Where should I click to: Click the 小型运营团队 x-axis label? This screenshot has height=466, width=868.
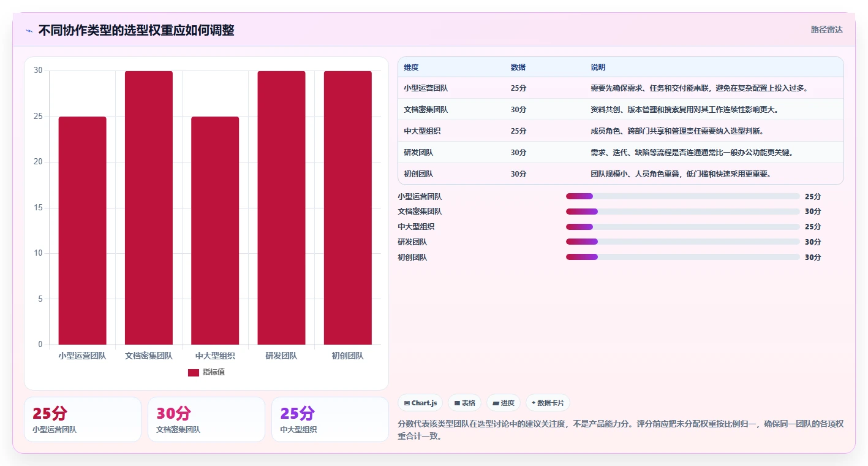(x=82, y=356)
